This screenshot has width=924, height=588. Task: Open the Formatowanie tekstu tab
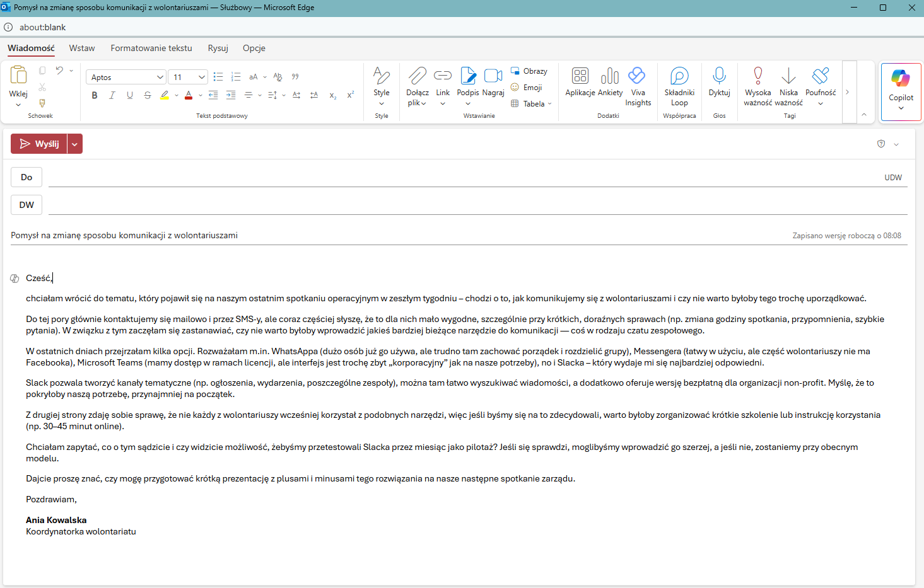(x=151, y=48)
